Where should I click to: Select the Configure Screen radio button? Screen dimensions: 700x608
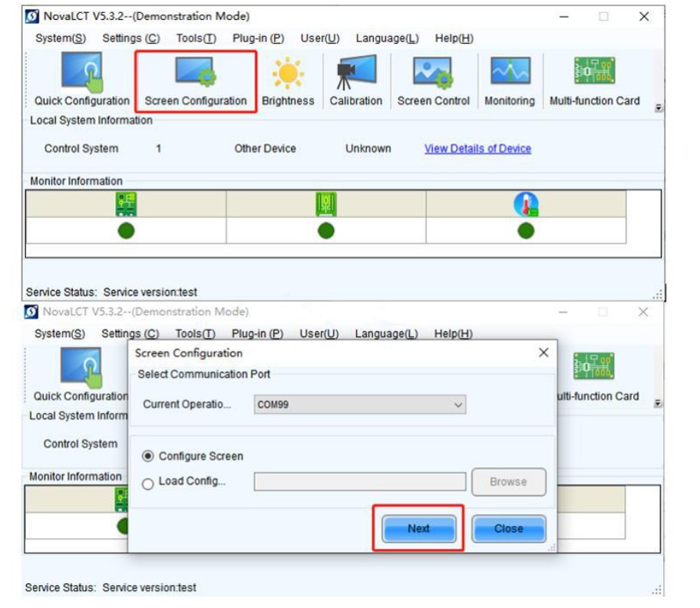148,456
